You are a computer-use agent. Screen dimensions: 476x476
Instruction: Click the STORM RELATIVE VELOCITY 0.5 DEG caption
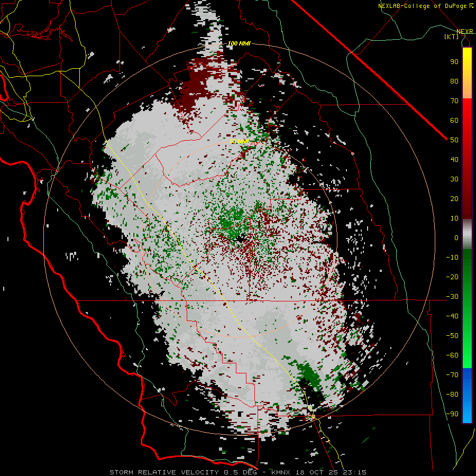[x=183, y=472]
